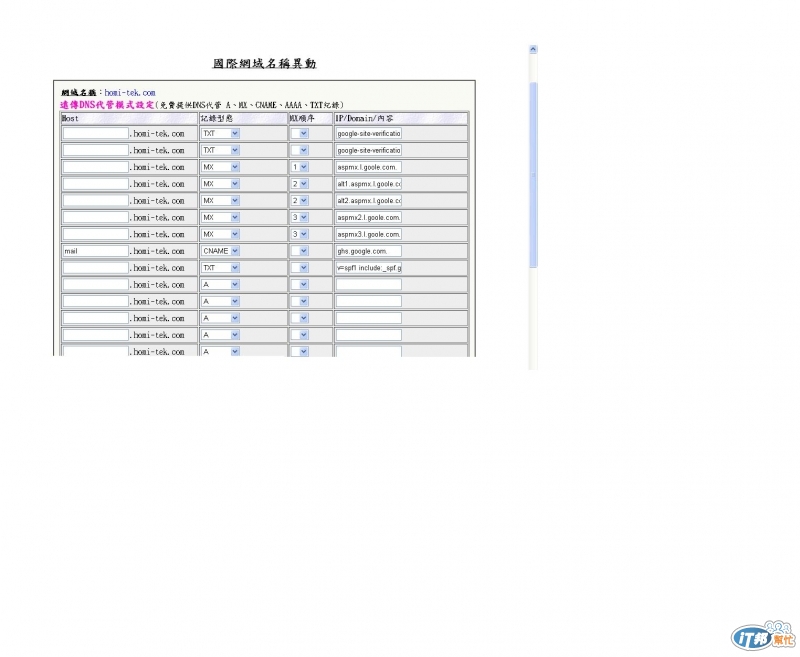This screenshot has width=800, height=657.
Task: Click the v=spf1 include content field
Action: 368,268
